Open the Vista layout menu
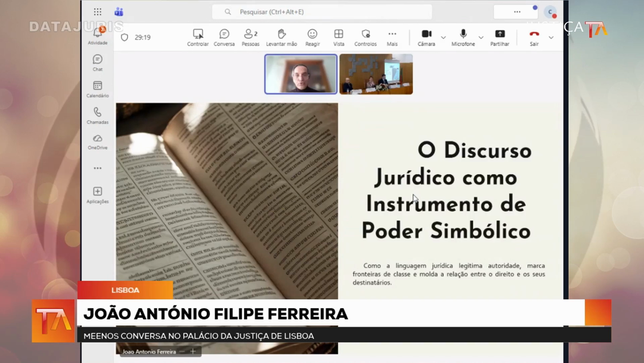The width and height of the screenshot is (644, 363). [x=339, y=35]
